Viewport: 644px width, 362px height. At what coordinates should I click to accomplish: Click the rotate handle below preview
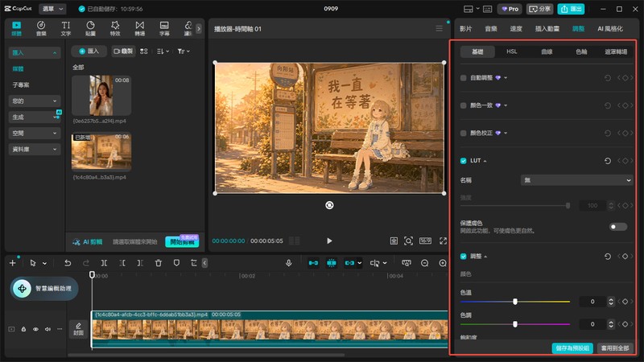tap(329, 205)
